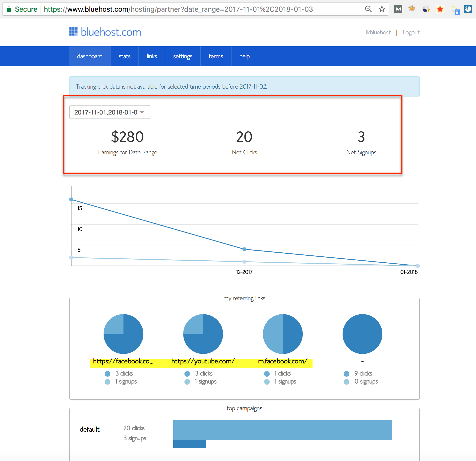
Task: Go to the settings tab
Action: [x=182, y=56]
